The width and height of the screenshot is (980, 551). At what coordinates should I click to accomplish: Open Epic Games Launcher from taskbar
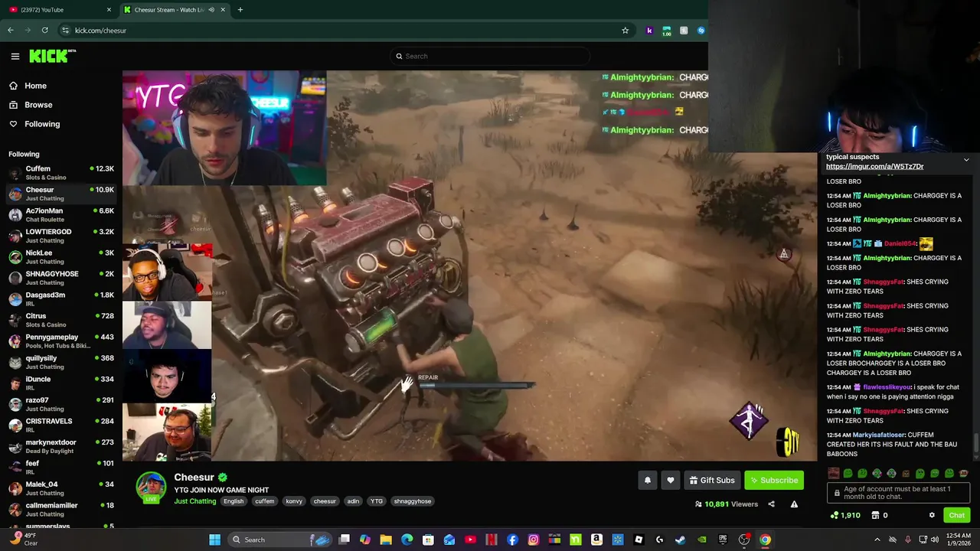[723, 540]
